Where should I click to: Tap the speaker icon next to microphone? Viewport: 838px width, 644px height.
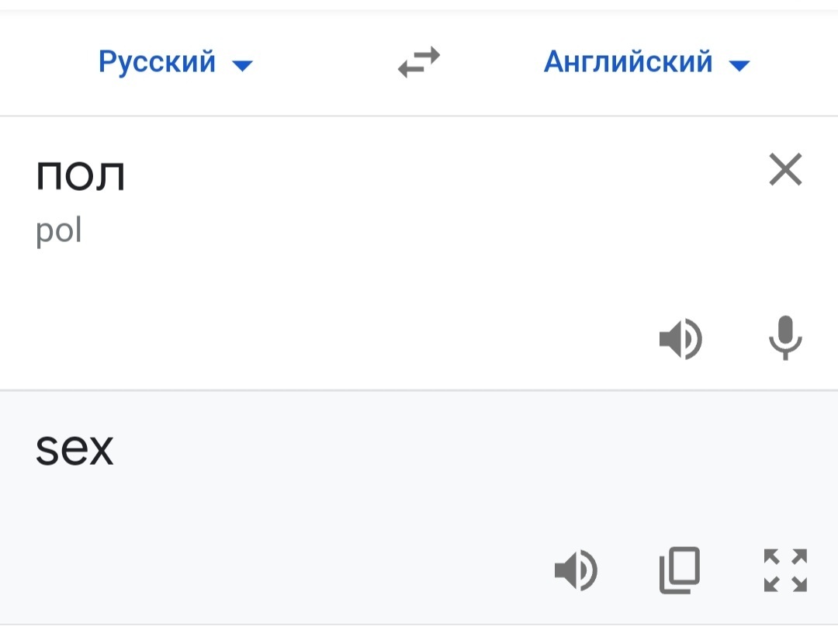pos(680,339)
